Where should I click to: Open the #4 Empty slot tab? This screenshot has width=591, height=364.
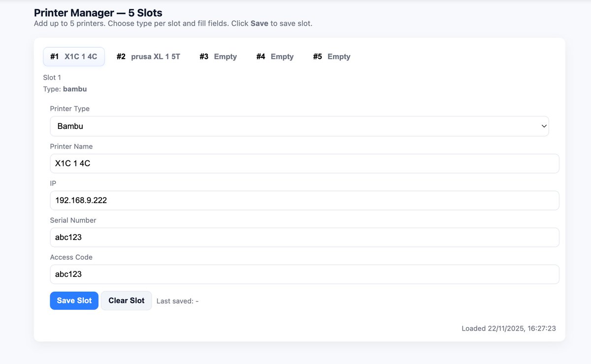[275, 57]
